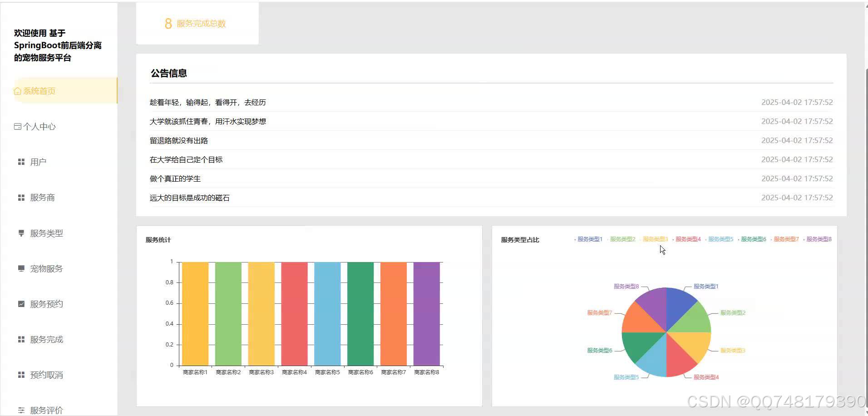Click the 服务完成总数 statistics card

197,23
